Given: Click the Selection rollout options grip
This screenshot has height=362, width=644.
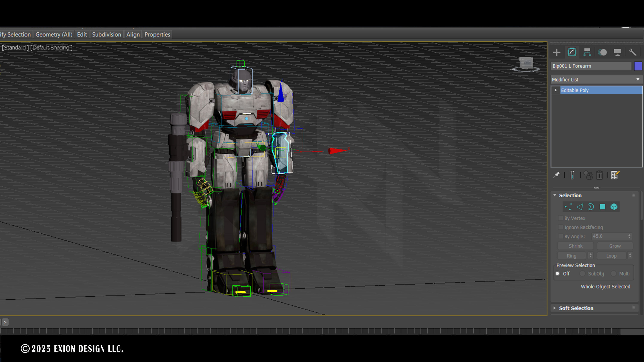Looking at the screenshot, I should (634, 195).
